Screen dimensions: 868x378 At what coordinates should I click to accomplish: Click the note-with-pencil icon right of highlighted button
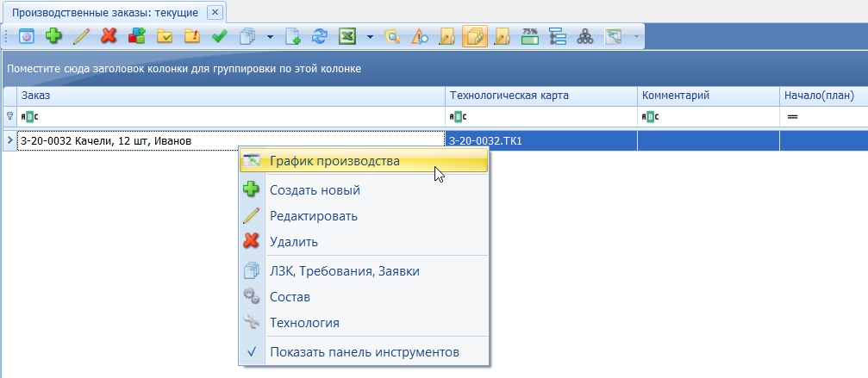502,37
